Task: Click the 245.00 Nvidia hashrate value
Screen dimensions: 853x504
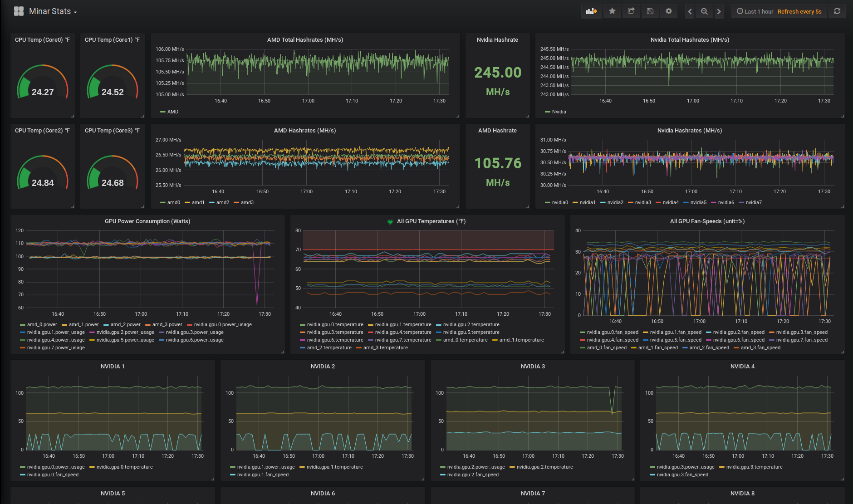Action: [x=498, y=73]
